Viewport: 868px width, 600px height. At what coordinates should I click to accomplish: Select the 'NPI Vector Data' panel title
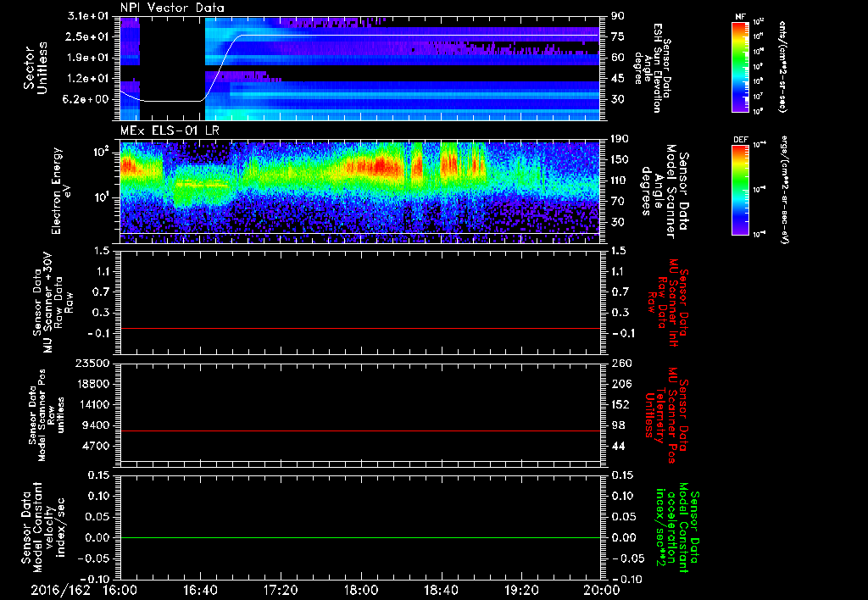[x=172, y=8]
